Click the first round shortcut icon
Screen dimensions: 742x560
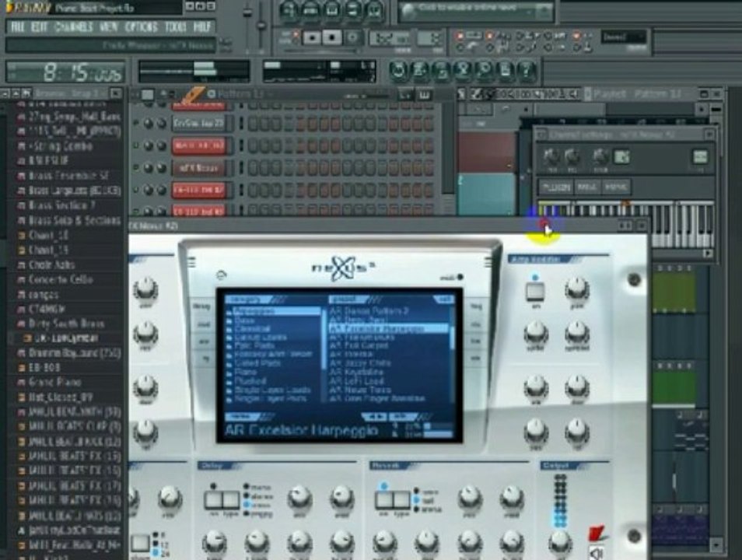pyautogui.click(x=398, y=71)
